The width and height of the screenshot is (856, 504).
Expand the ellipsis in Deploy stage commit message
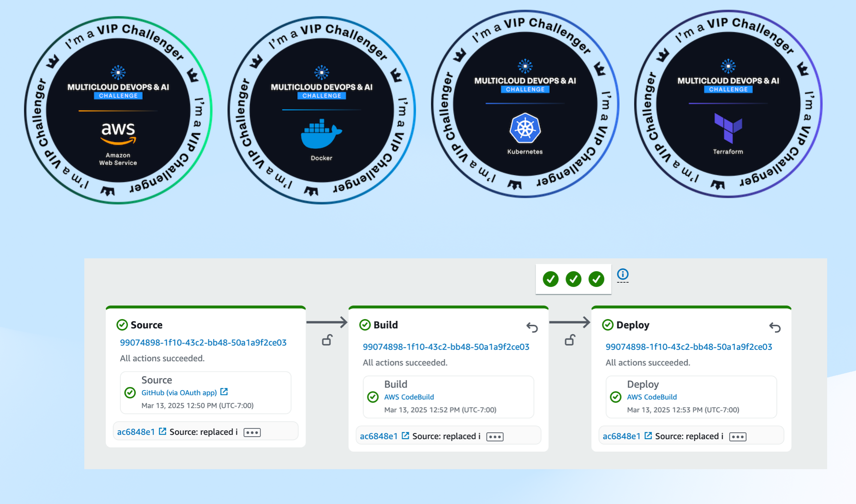pos(738,437)
